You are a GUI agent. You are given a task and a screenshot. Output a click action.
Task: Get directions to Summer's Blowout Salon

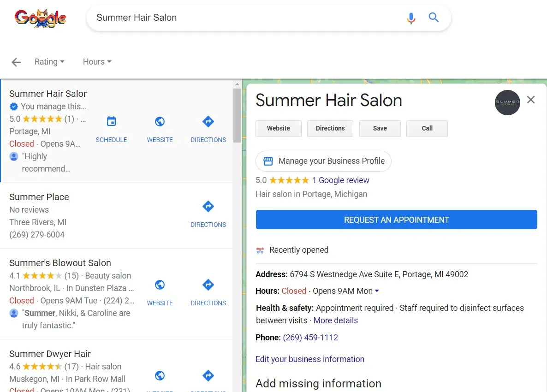pos(208,292)
